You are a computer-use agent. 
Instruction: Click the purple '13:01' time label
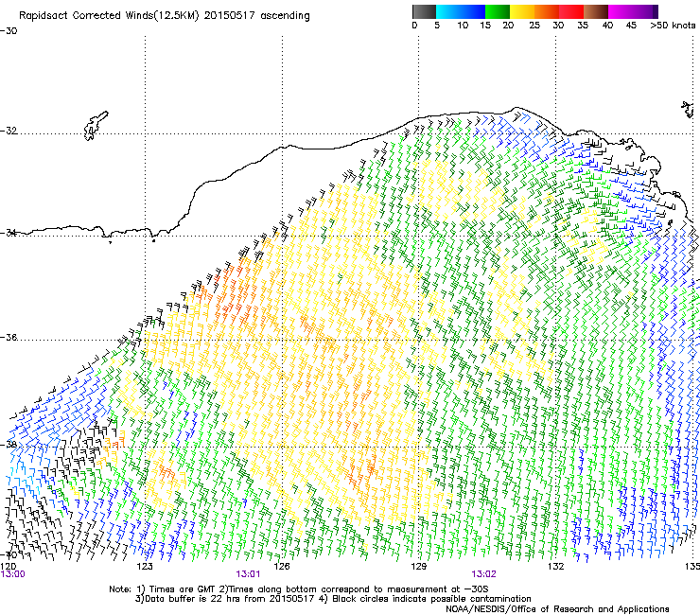point(248,574)
